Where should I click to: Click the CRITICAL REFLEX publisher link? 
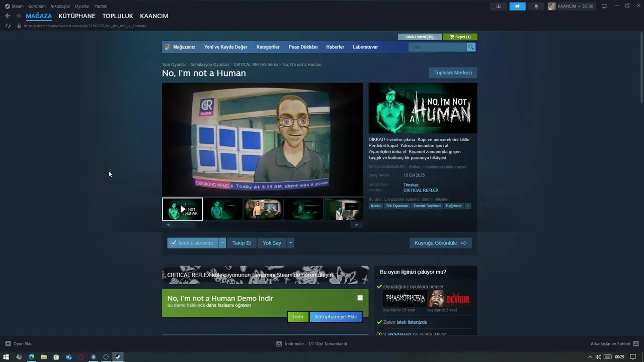click(421, 191)
